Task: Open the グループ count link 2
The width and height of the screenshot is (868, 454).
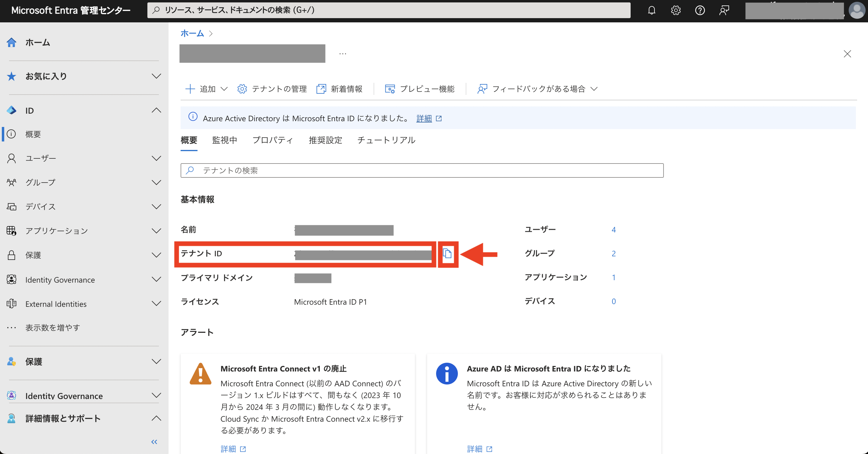Action: click(x=614, y=254)
